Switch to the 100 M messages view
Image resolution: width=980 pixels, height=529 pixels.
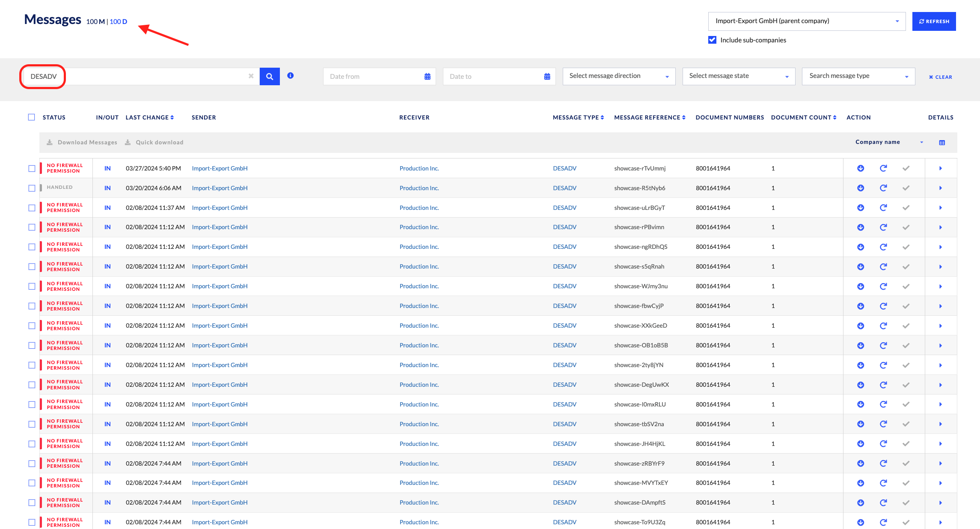pyautogui.click(x=95, y=22)
